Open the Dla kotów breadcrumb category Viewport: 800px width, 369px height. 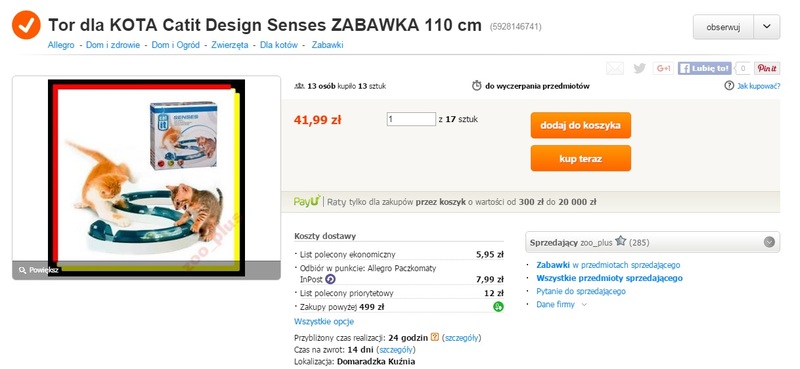click(x=279, y=45)
